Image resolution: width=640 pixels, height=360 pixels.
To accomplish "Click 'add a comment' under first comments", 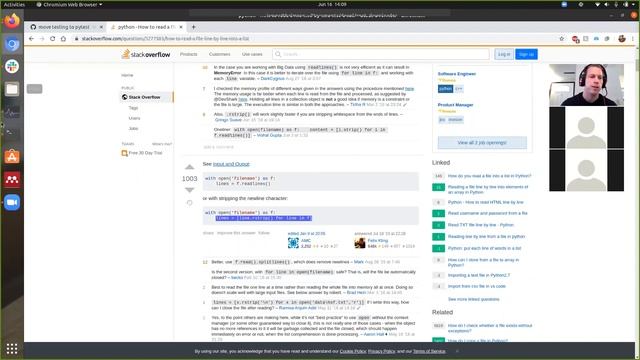I will pyautogui.click(x=218, y=147).
